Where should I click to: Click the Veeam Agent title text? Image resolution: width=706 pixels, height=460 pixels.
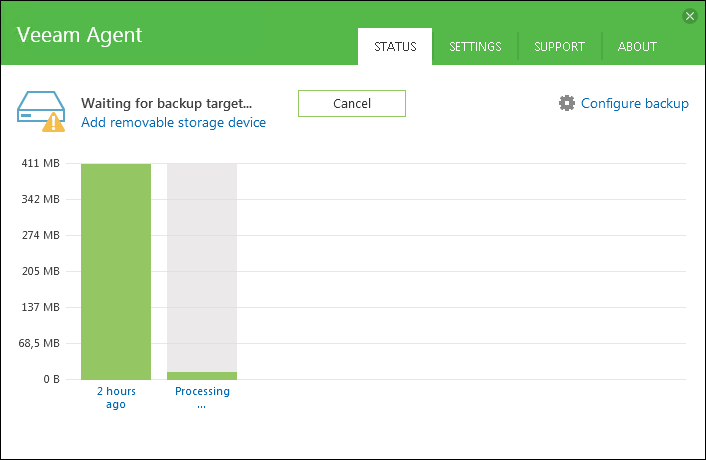(79, 35)
